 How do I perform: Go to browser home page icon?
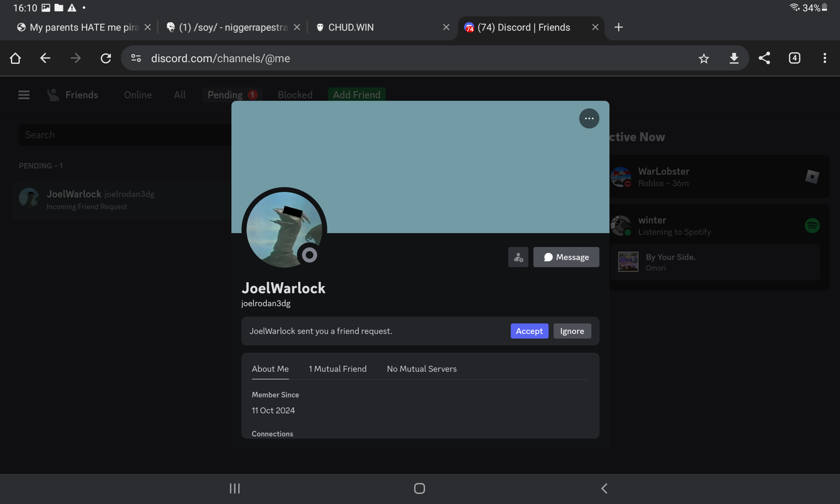coord(15,58)
